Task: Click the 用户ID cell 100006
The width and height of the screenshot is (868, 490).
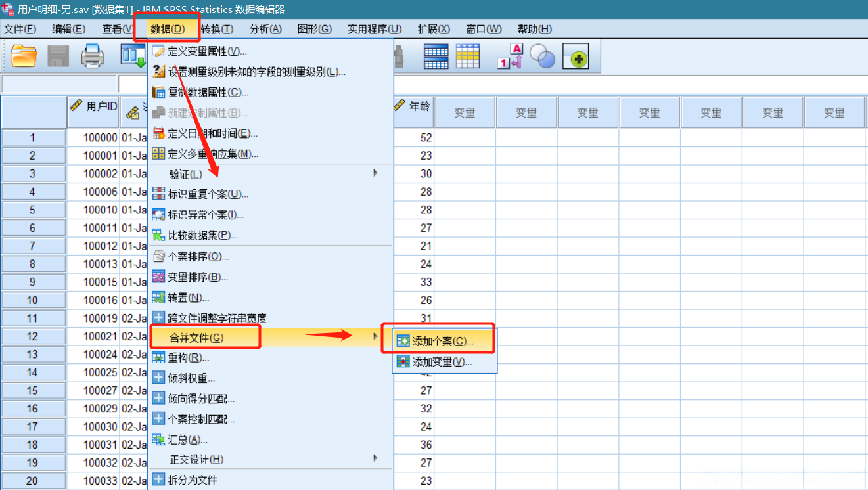Action: pyautogui.click(x=93, y=192)
